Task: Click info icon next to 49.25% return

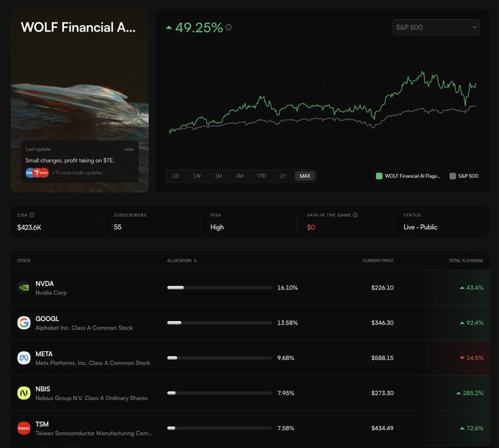Action: [x=228, y=27]
